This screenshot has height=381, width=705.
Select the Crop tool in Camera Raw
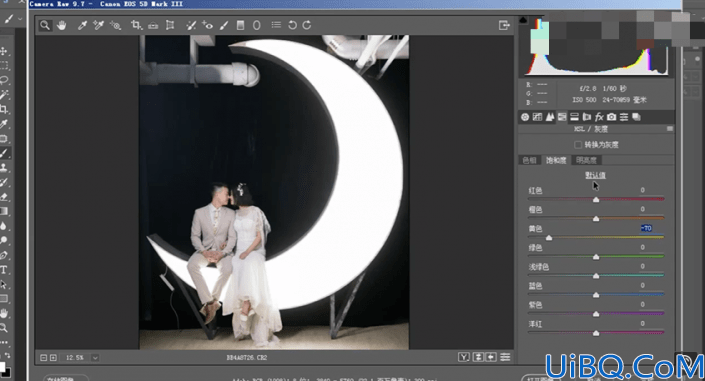pos(136,25)
